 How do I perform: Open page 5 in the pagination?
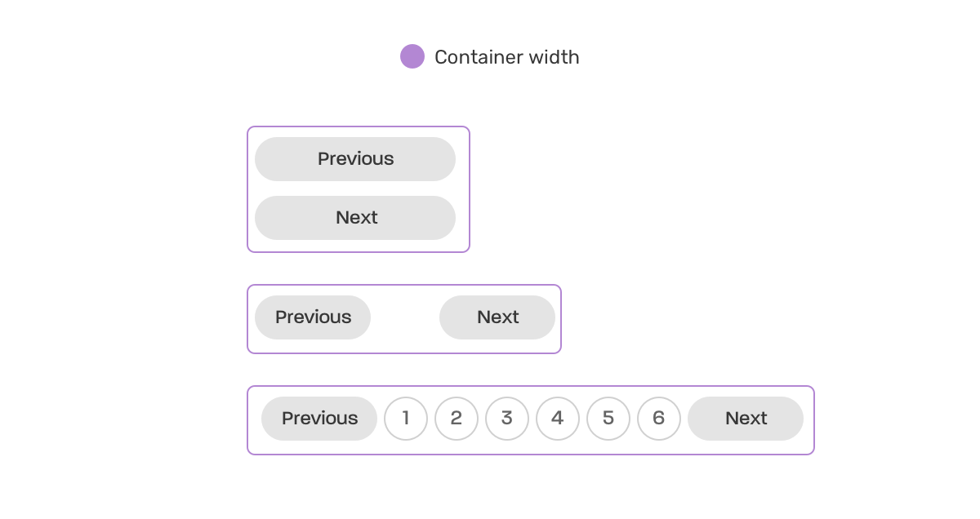(608, 419)
